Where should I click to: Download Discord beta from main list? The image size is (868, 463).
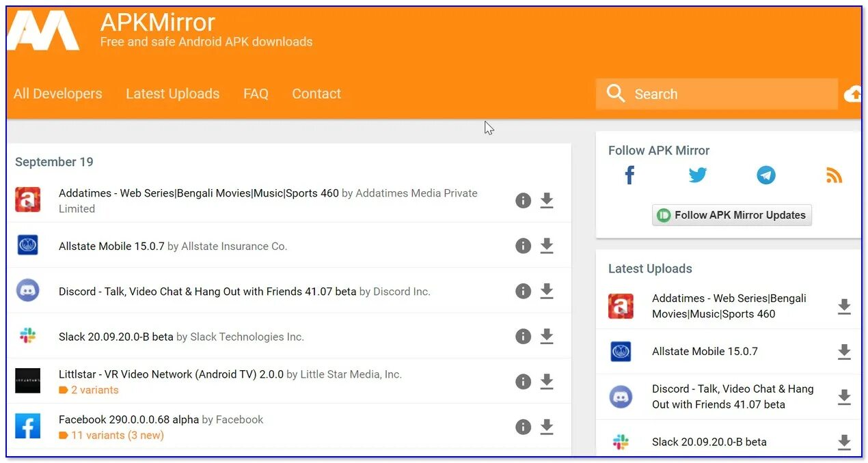coord(547,291)
